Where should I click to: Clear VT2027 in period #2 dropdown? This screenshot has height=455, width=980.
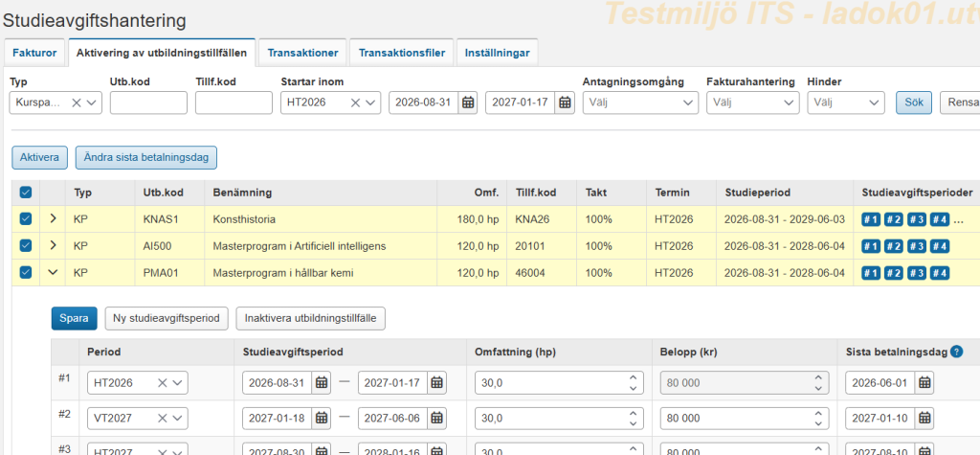tap(162, 418)
